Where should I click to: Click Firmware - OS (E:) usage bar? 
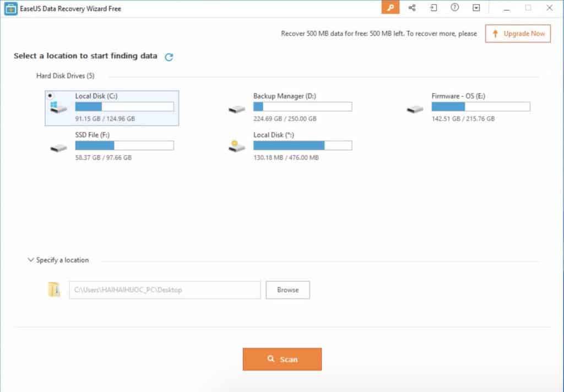(x=481, y=106)
